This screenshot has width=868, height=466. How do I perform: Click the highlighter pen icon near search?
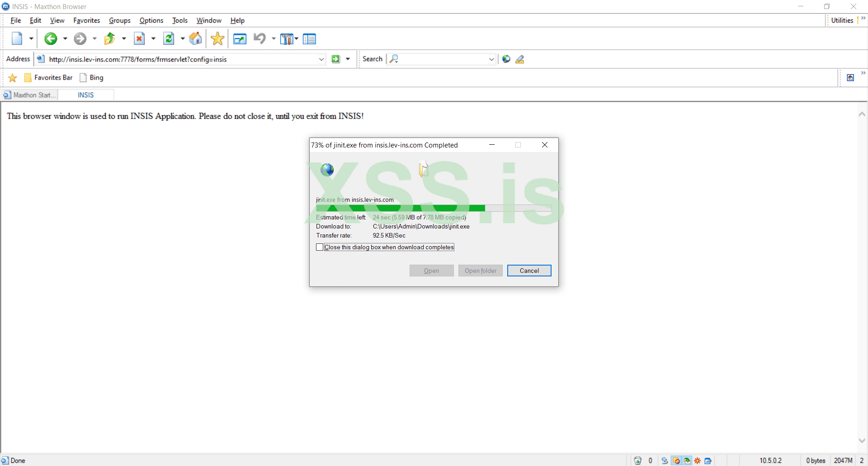pos(520,59)
